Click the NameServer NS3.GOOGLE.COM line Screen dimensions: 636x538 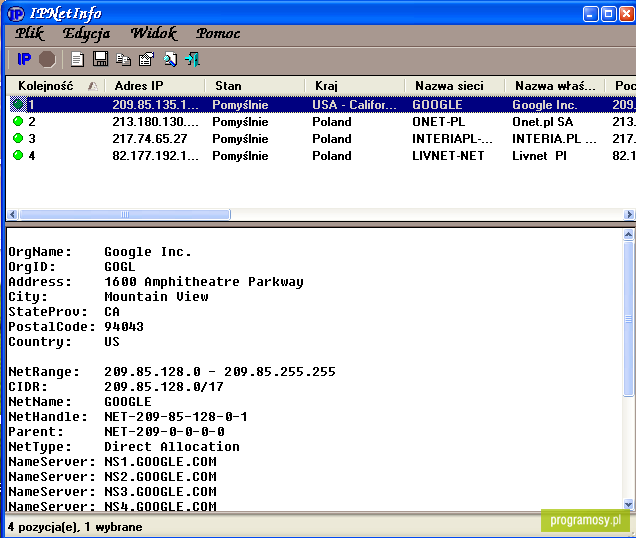pyautogui.click(x=112, y=492)
